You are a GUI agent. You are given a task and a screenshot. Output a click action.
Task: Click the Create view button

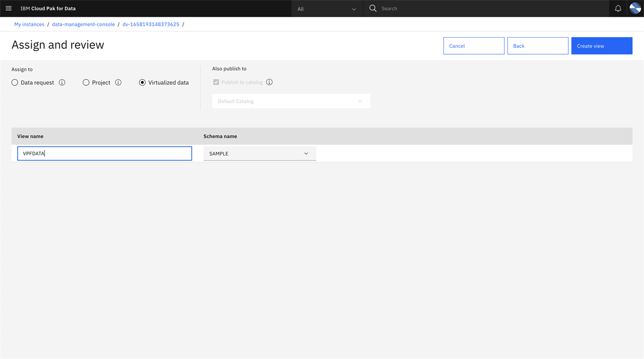tap(602, 46)
